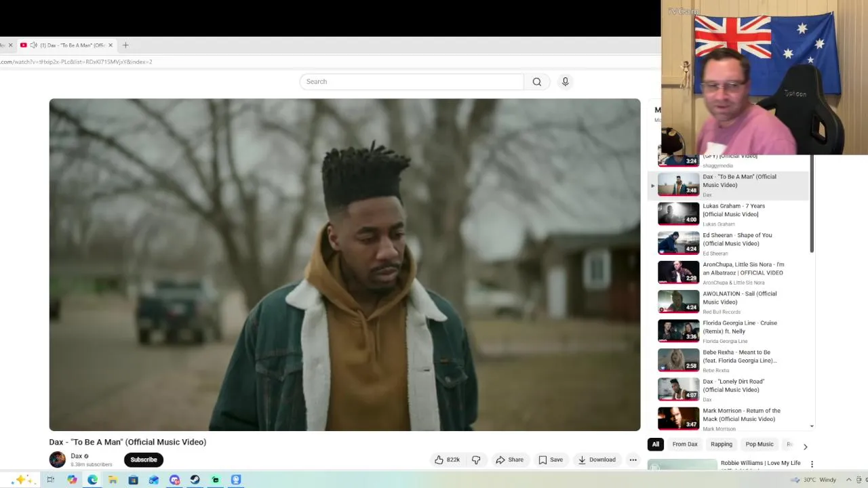Open Robbie Williams video options menu
This screenshot has height=488, width=868.
point(812,464)
